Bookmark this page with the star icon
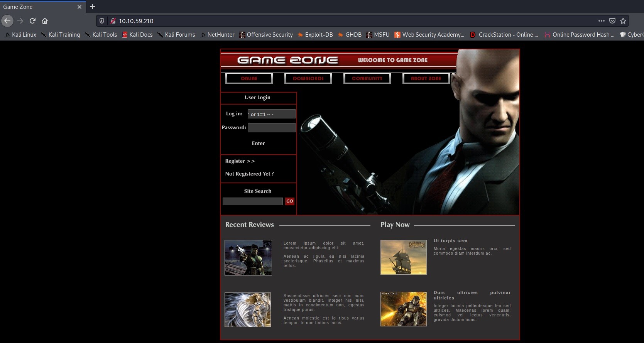This screenshot has height=343, width=644. [x=623, y=21]
